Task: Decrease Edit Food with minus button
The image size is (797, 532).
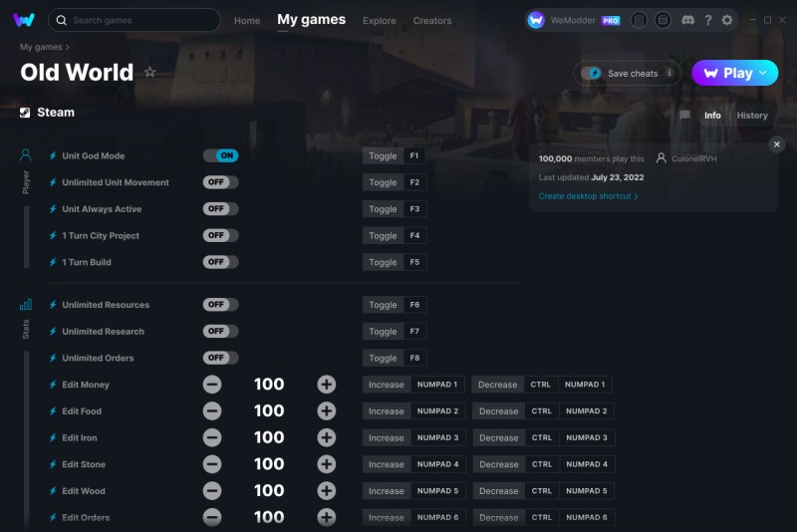Action: (x=212, y=411)
